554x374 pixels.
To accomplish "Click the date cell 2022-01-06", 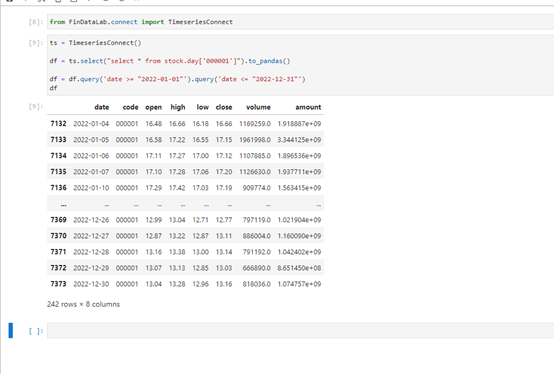I will (91, 155).
